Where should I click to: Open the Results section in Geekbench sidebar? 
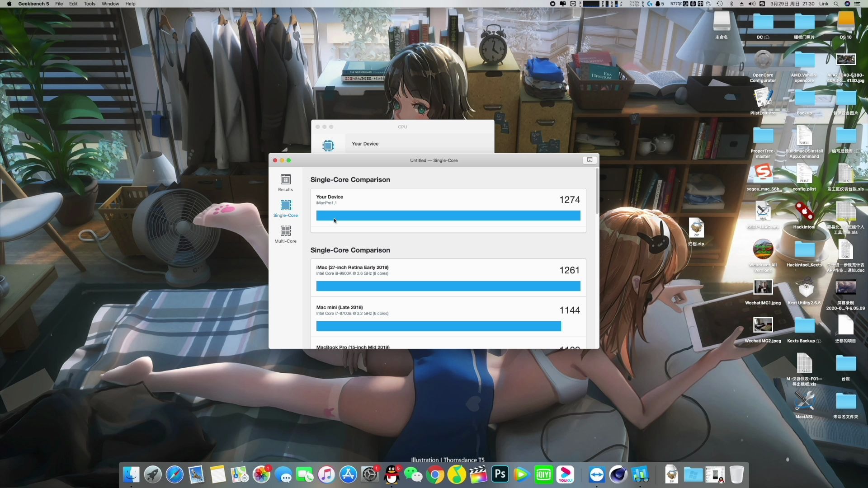coord(285,183)
